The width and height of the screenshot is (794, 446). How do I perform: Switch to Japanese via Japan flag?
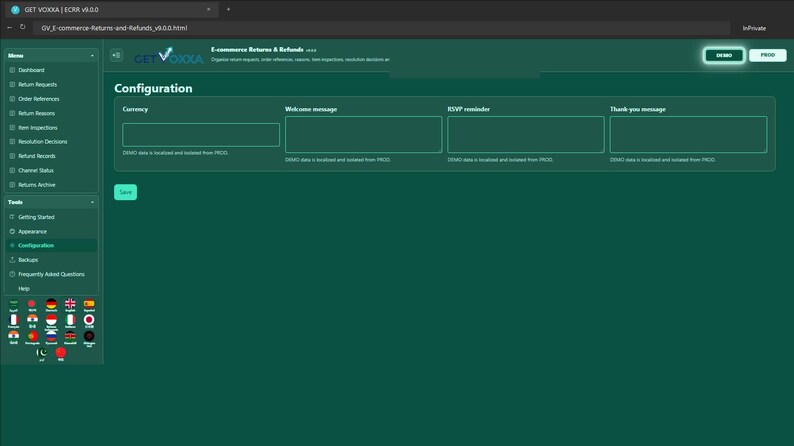click(x=89, y=321)
